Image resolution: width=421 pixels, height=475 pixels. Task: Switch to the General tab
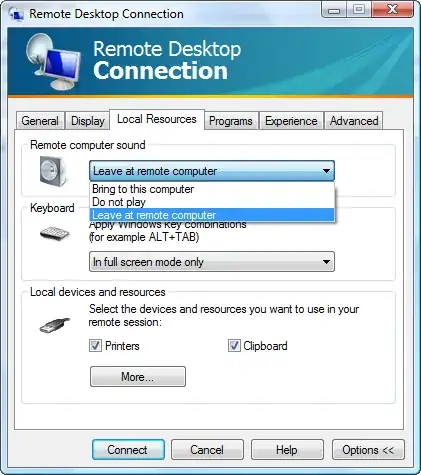(40, 121)
